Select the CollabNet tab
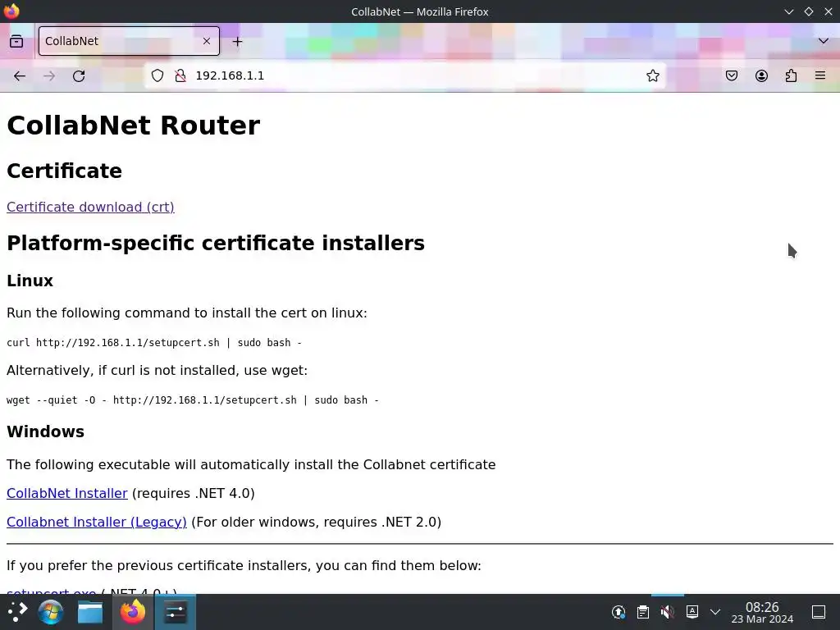 (129, 41)
